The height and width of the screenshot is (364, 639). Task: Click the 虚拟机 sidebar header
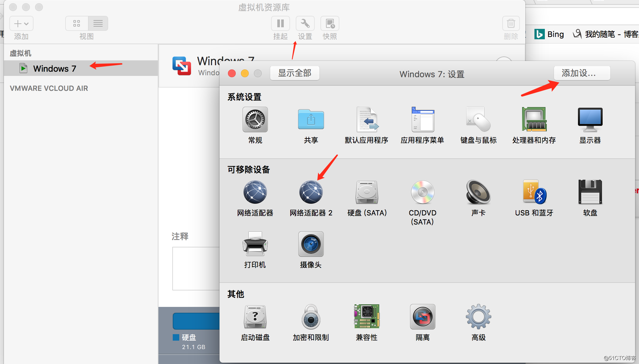tap(20, 53)
